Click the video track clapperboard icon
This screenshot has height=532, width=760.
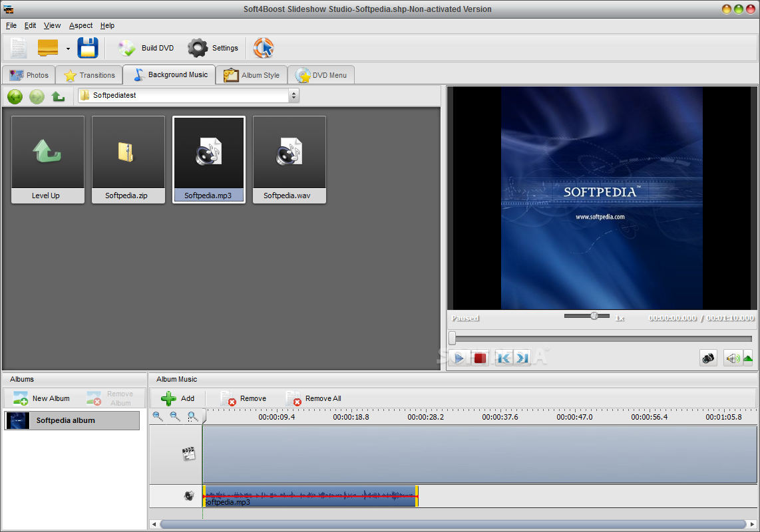click(x=188, y=454)
